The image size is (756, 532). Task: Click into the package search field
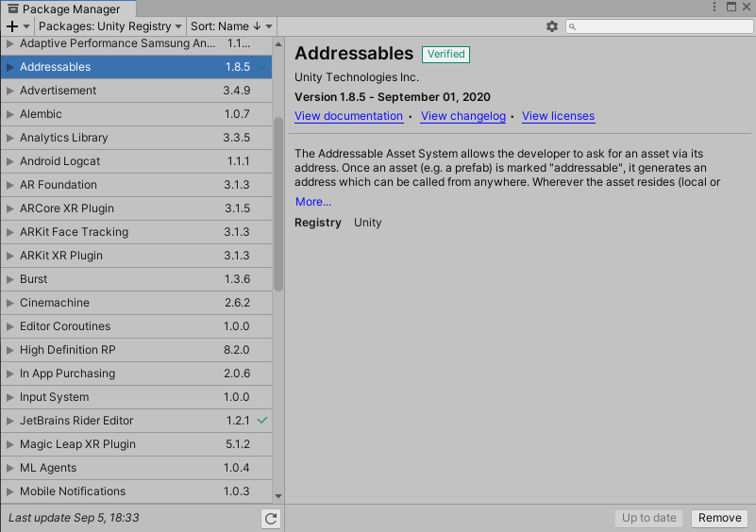659,26
